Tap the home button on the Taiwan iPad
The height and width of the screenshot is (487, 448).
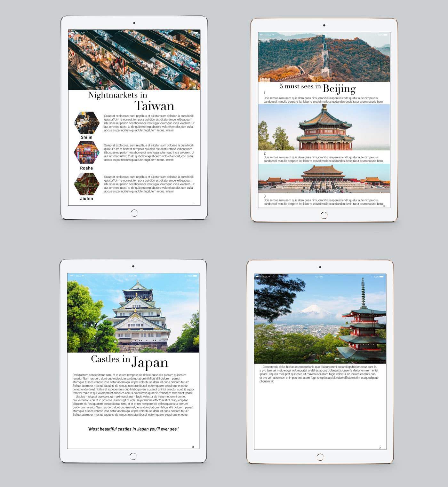coord(134,213)
